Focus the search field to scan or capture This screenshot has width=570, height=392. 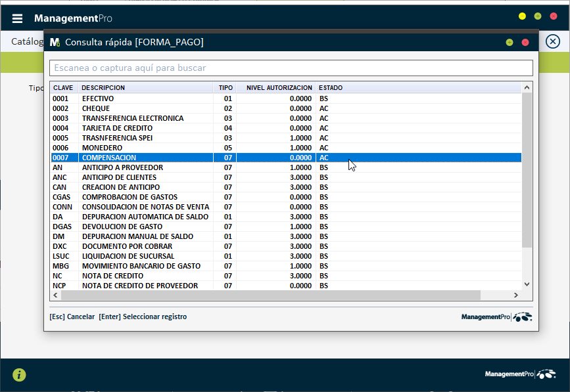(x=291, y=68)
